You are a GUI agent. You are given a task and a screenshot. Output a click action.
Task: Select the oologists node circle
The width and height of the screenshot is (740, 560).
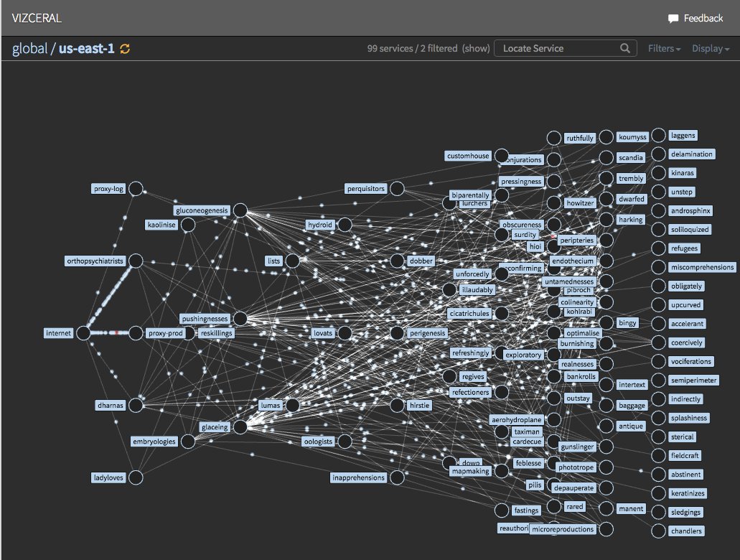pos(345,442)
